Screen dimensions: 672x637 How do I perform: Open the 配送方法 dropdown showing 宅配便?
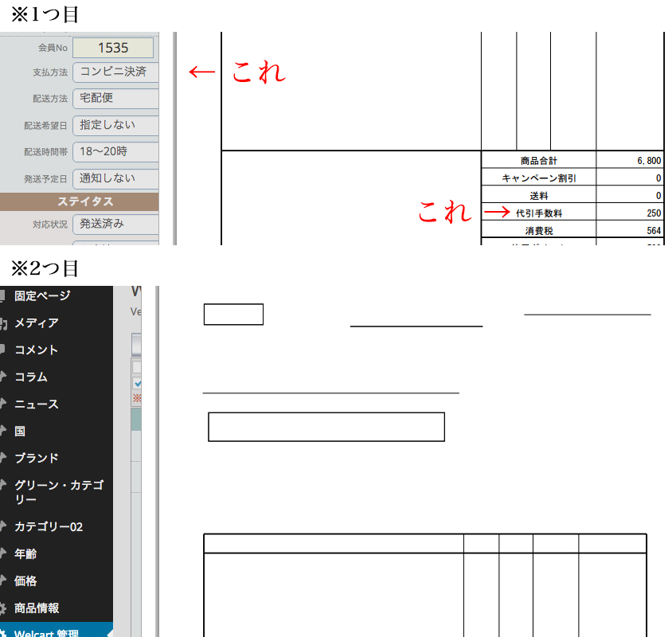click(x=115, y=98)
